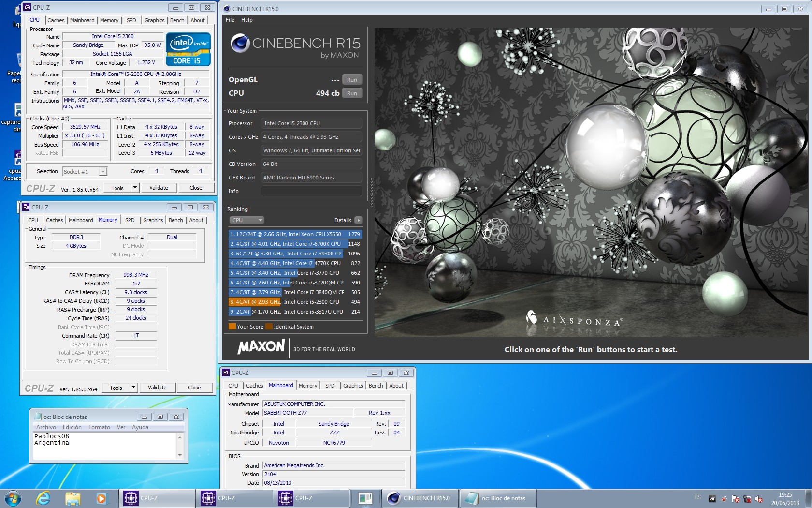The height and width of the screenshot is (508, 812).
Task: Click Notepad scrollbar down arrow
Action: [x=180, y=455]
